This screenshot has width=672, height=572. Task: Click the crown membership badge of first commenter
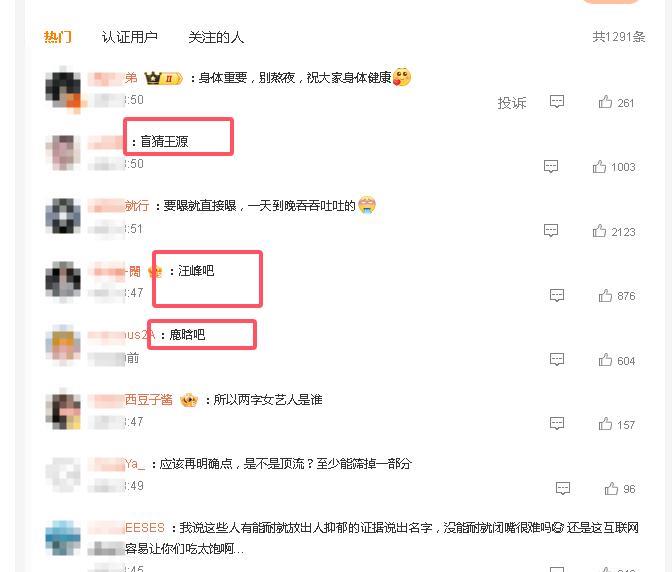164,78
